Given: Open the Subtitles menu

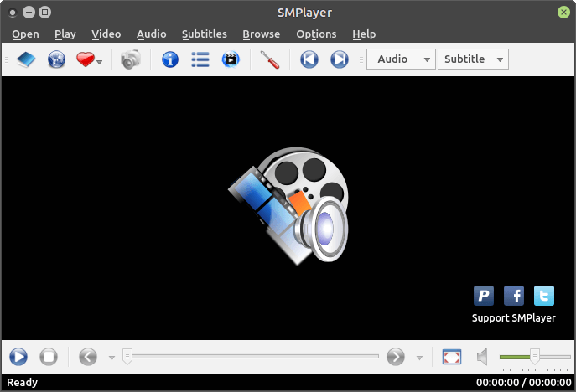Looking at the screenshot, I should [204, 34].
